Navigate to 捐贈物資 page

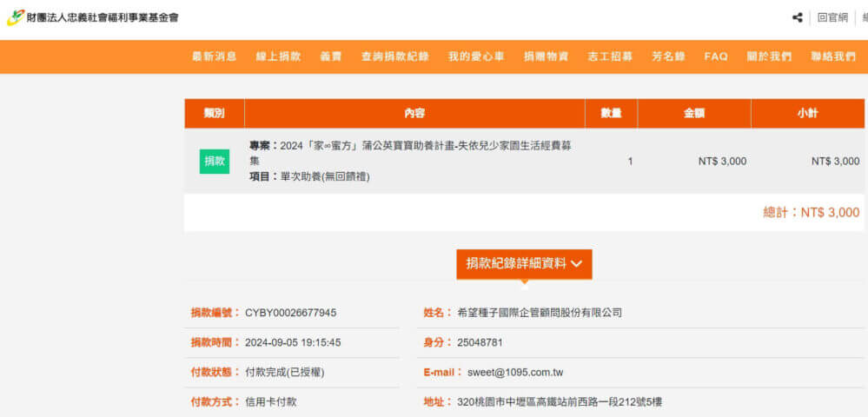[546, 56]
